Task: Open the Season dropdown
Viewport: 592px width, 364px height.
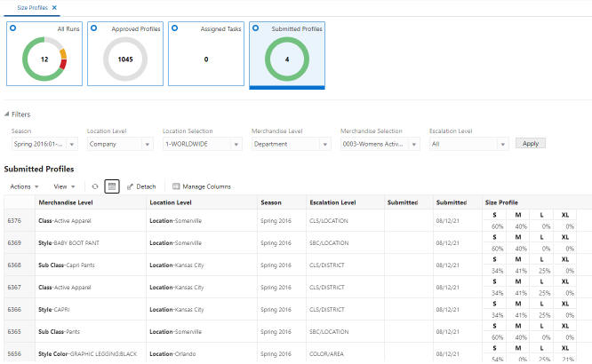Action: tap(72, 144)
